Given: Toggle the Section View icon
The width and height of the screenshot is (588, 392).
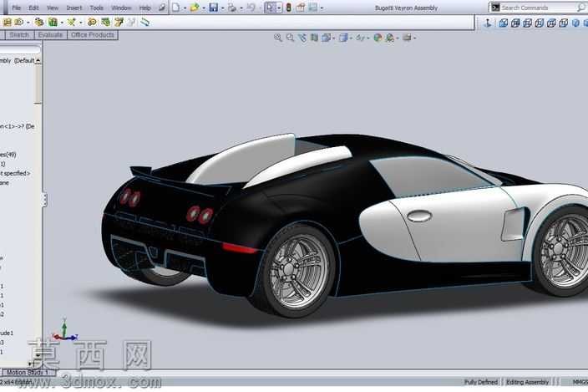Looking at the screenshot, I should click(x=314, y=38).
